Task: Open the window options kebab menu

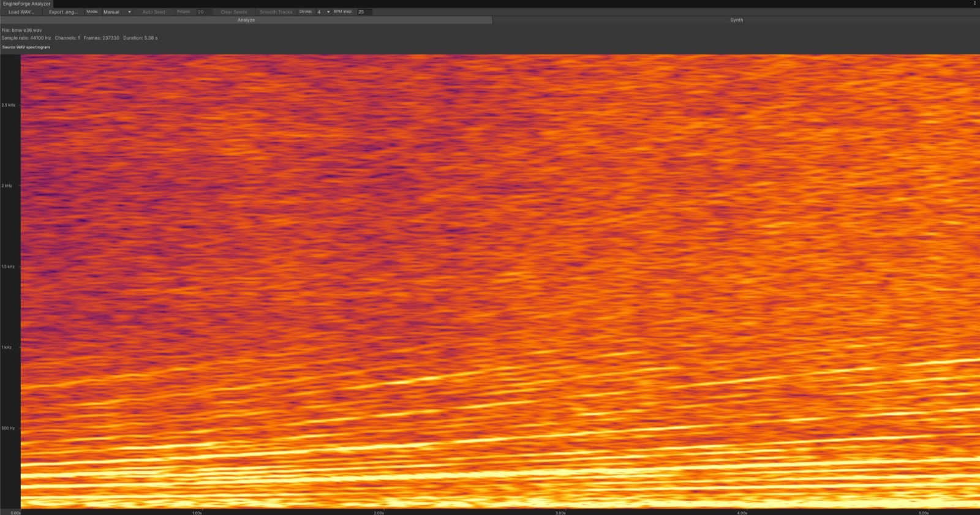Action: click(x=974, y=3)
